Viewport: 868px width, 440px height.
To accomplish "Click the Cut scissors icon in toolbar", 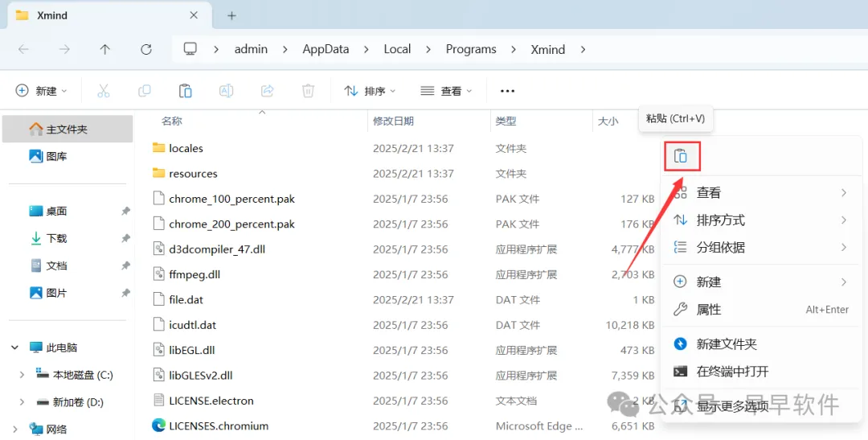I will point(104,91).
